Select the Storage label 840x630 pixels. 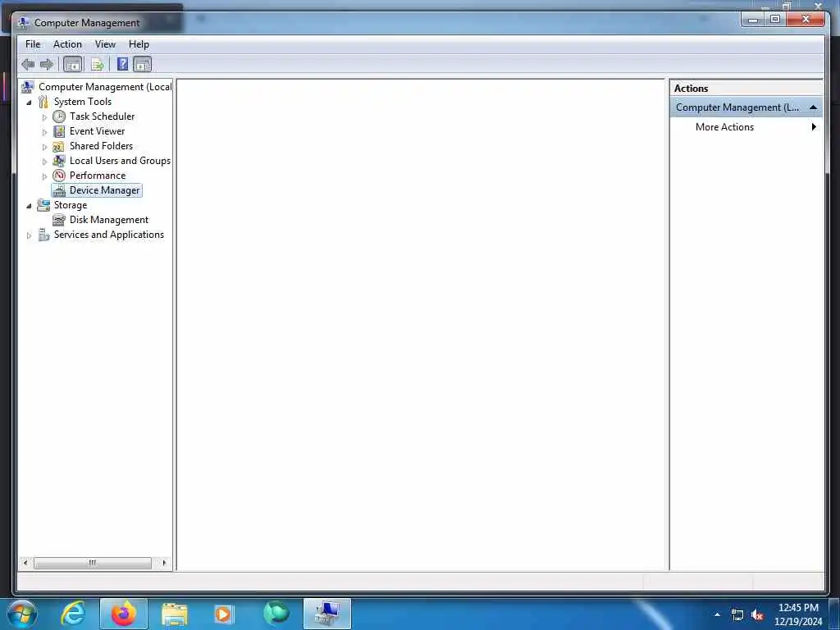(x=71, y=205)
